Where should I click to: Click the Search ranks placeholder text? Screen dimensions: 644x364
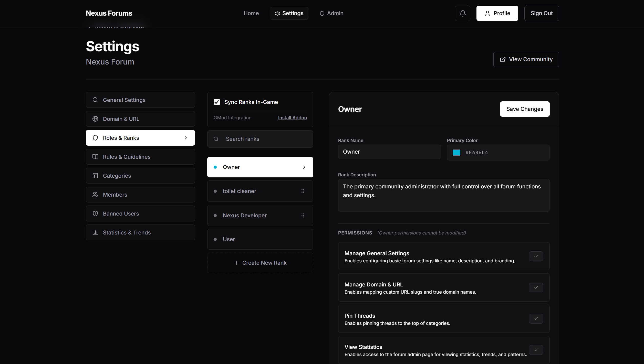pyautogui.click(x=242, y=139)
